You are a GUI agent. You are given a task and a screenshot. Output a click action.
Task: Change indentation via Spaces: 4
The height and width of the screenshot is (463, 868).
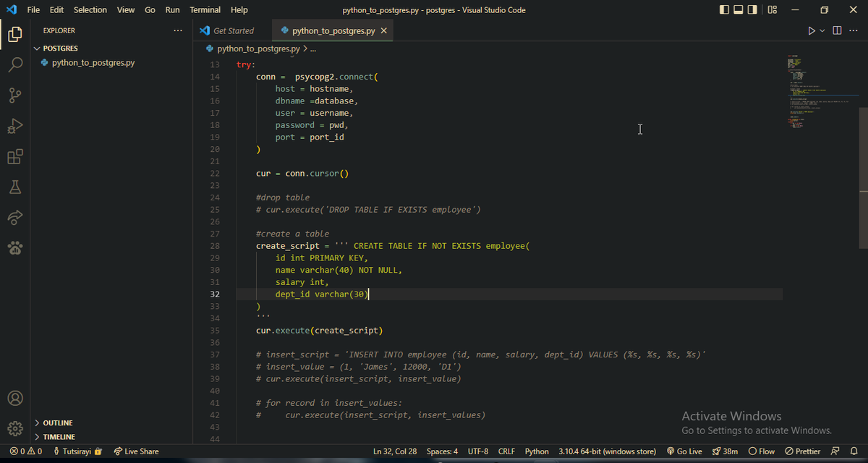pyautogui.click(x=443, y=451)
